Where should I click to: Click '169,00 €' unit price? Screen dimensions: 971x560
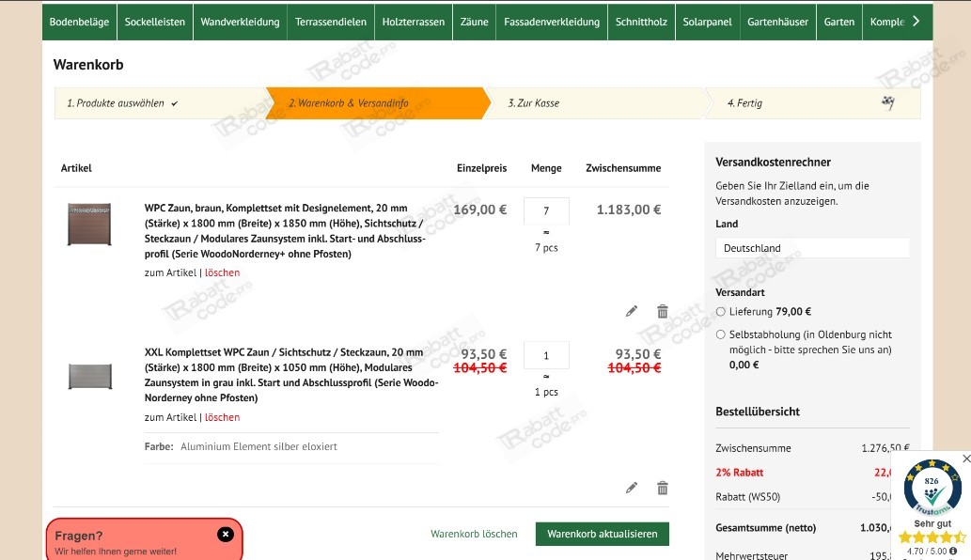click(480, 210)
